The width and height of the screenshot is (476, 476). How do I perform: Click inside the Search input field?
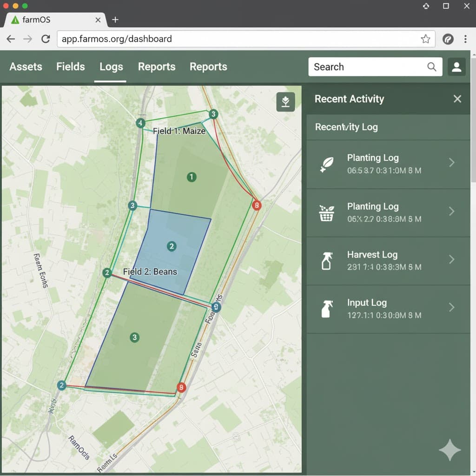click(x=367, y=67)
